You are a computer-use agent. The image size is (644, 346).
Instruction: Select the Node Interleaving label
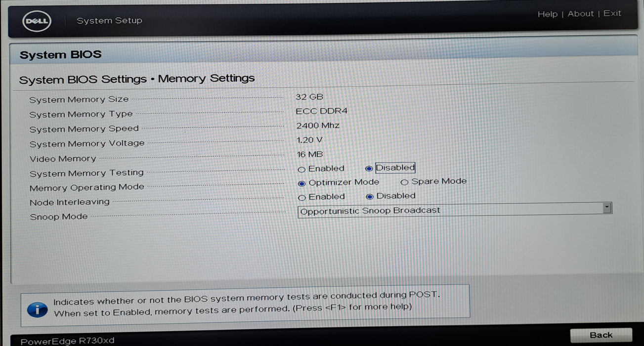pyautogui.click(x=70, y=202)
